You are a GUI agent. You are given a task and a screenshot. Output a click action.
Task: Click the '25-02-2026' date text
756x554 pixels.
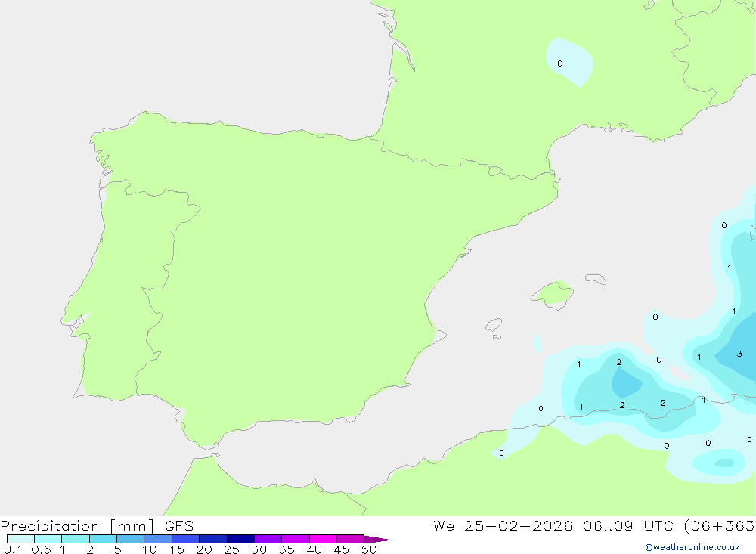(x=519, y=525)
